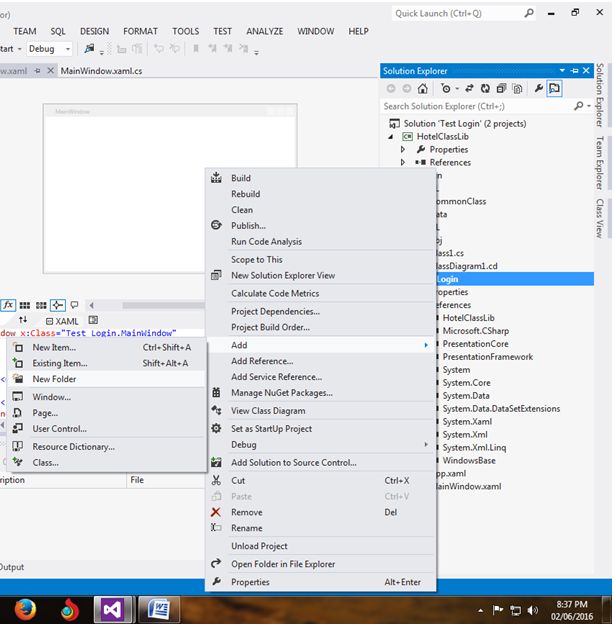
Task: Open Microsoft Word from the taskbar
Action: [158, 610]
